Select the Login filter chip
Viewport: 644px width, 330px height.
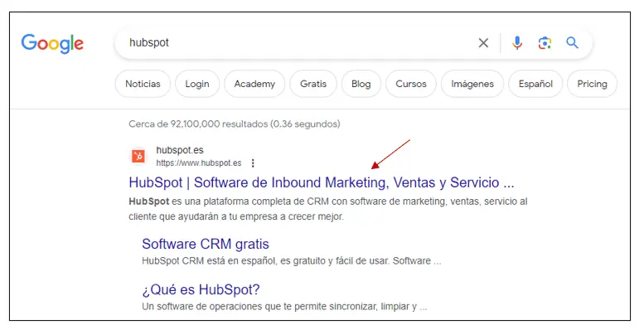point(197,84)
